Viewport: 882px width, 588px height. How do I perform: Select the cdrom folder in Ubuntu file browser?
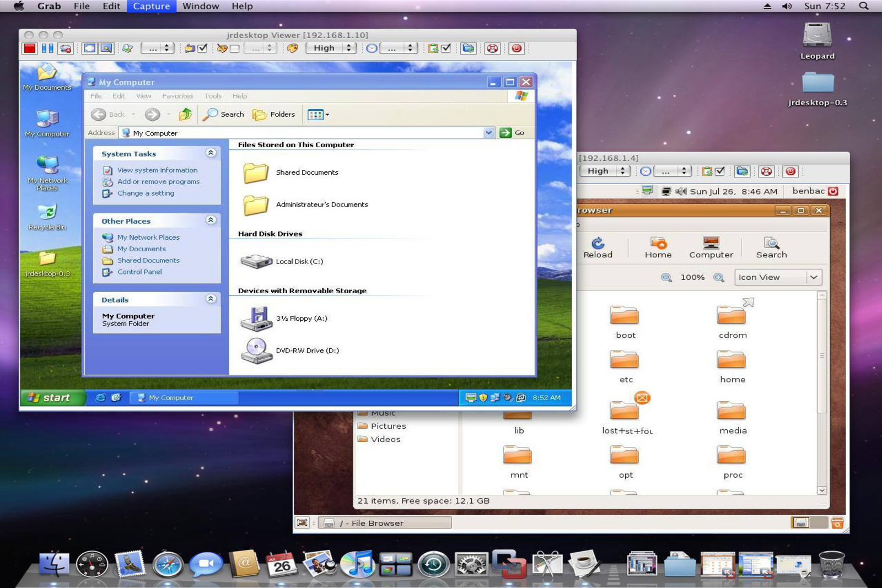732,315
